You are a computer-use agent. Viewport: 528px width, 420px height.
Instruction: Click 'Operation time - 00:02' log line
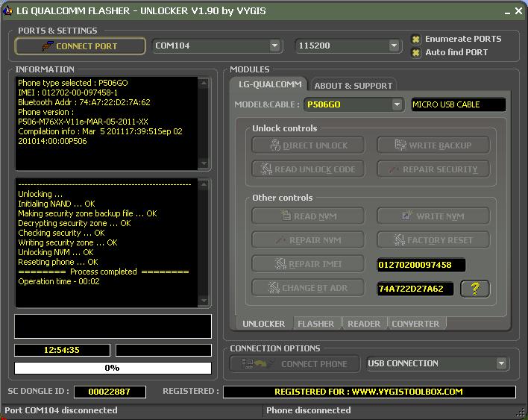[59, 281]
